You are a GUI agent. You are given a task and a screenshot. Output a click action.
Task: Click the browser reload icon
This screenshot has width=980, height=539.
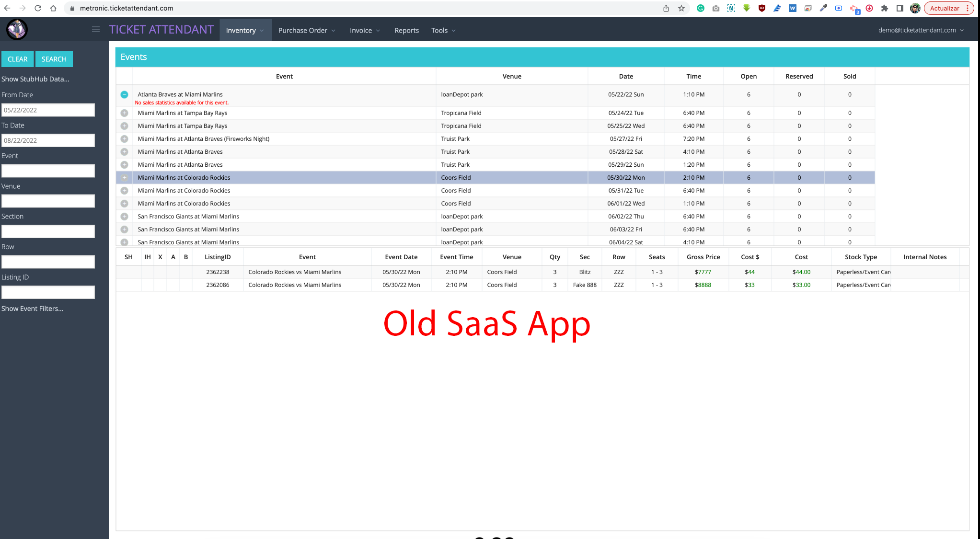tap(38, 8)
